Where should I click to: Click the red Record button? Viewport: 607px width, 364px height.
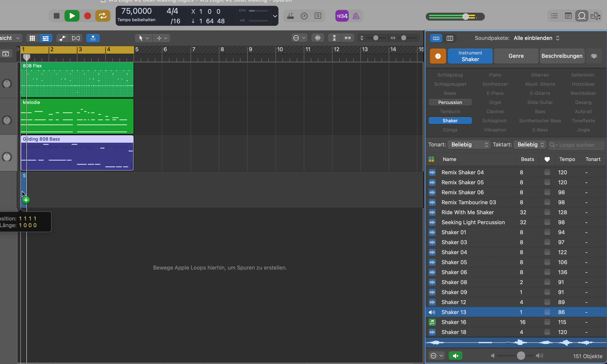pos(87,16)
